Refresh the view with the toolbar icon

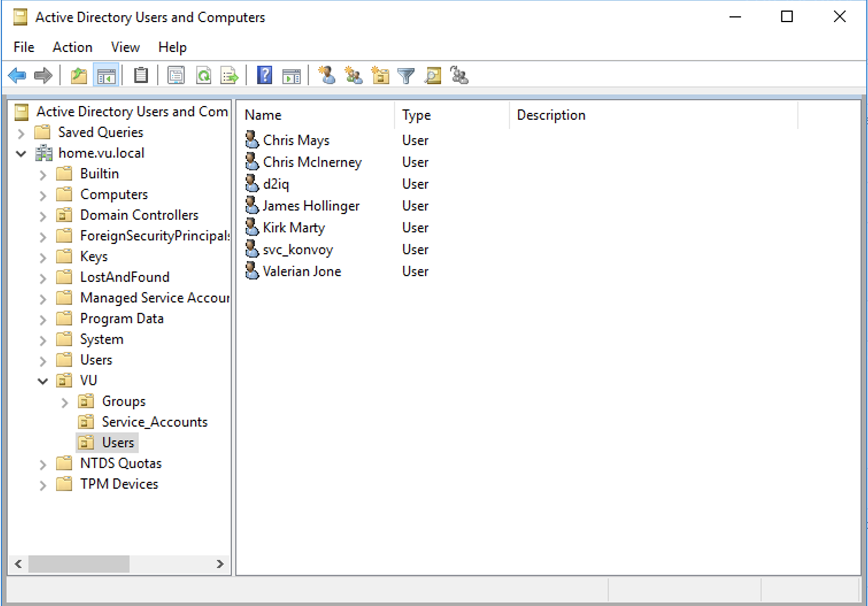point(203,75)
